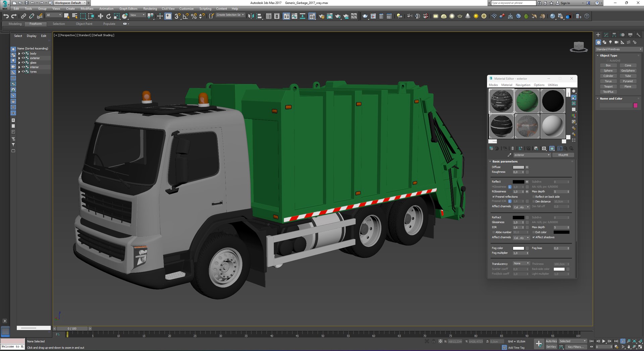Select the green sphere material slot
This screenshot has height=351, width=644.
(x=527, y=101)
